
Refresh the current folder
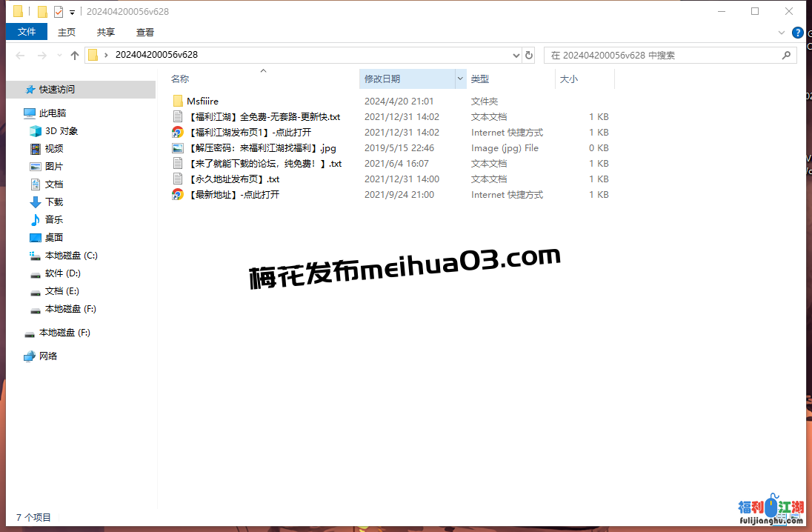pos(529,56)
